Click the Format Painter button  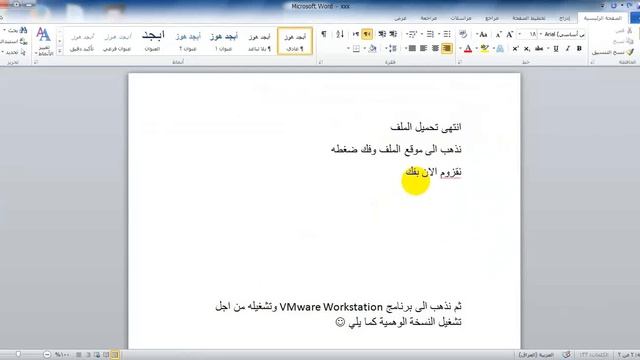click(x=613, y=52)
